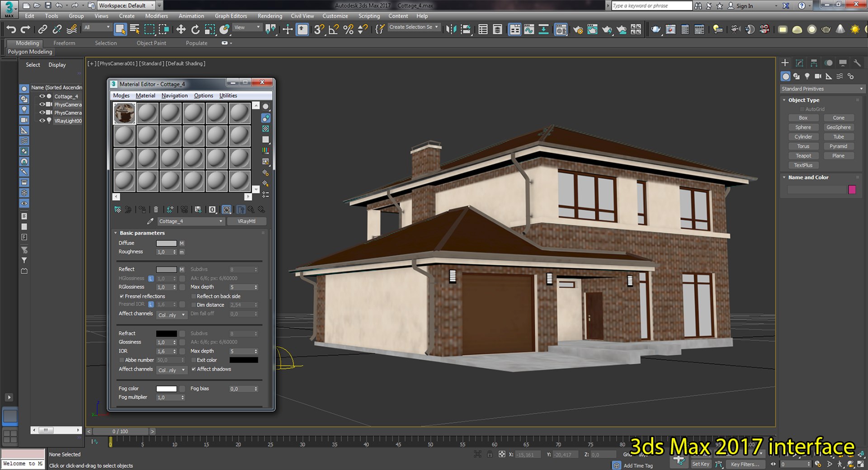
Task: Open Material Editor Navigation menu
Action: coord(175,96)
